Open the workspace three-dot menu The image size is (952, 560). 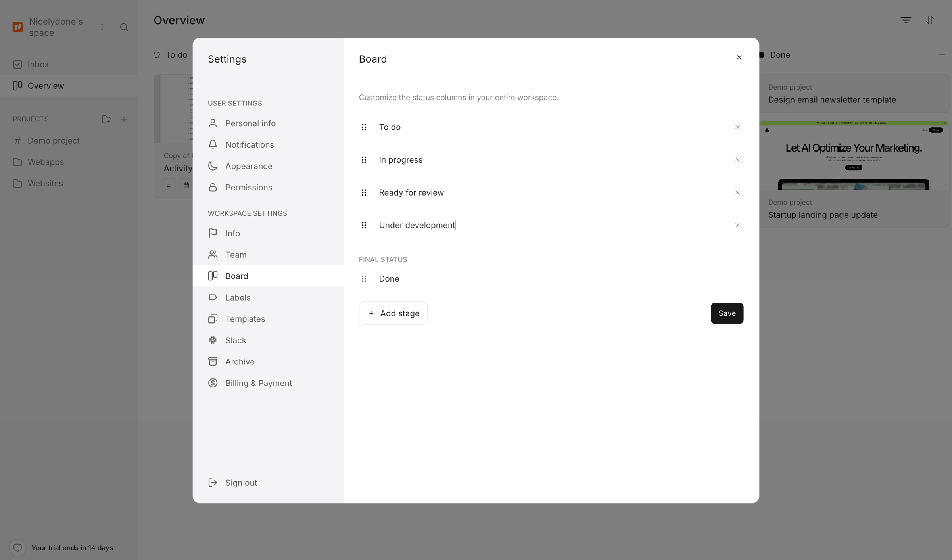tap(102, 27)
